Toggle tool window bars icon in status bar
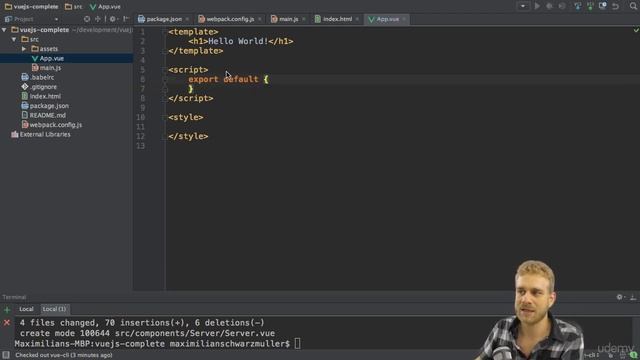The width and height of the screenshot is (640, 360). click(6, 355)
